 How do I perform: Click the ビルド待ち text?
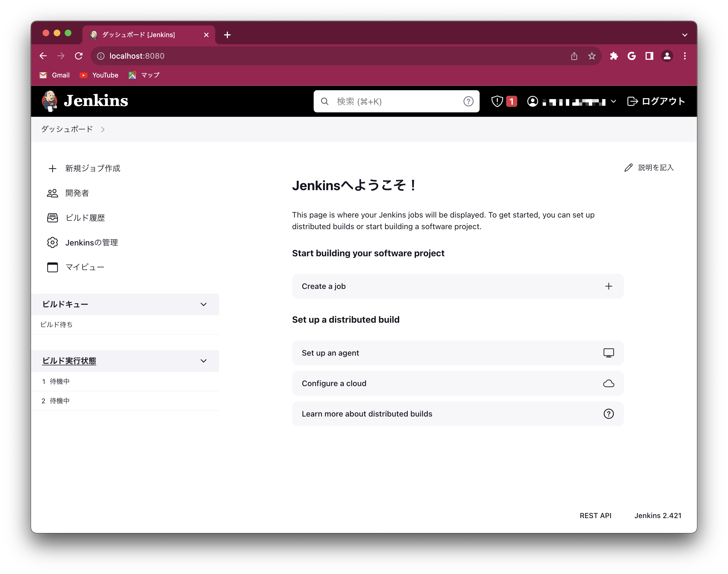click(x=56, y=325)
